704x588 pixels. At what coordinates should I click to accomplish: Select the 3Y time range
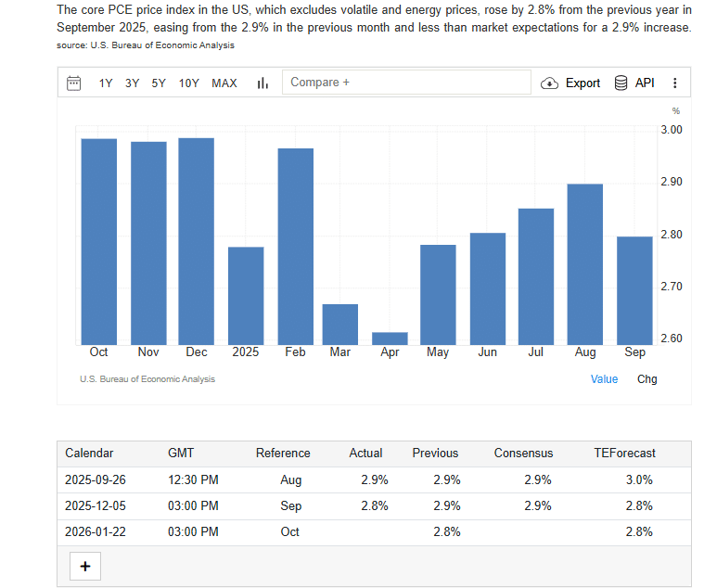(x=133, y=83)
